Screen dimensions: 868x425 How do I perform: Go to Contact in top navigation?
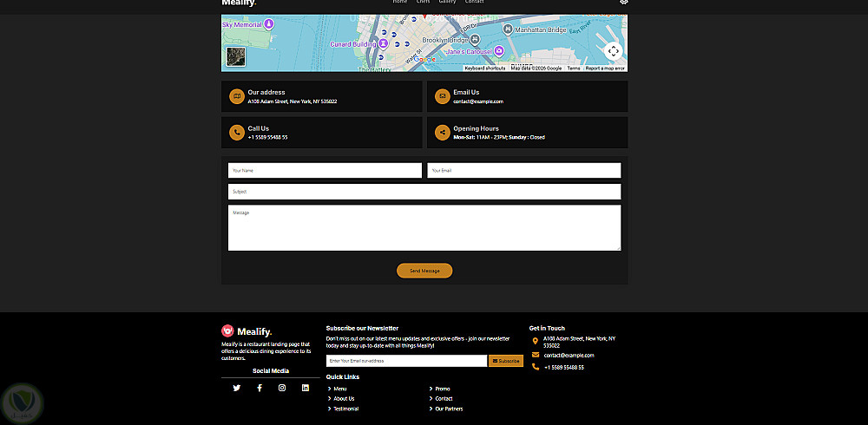475,2
